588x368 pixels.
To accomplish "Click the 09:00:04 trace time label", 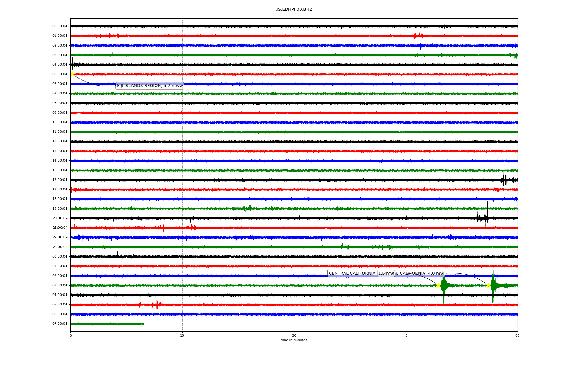I will coord(60,113).
